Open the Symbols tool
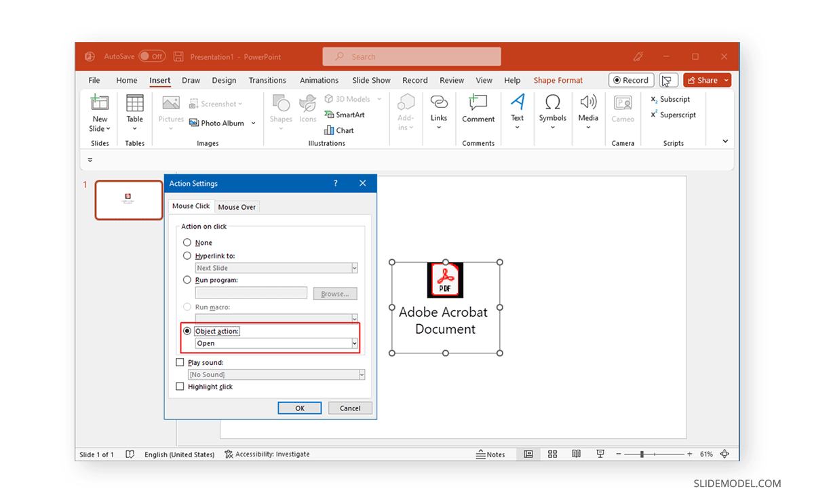Screen dimensions: 814x504 552,109
